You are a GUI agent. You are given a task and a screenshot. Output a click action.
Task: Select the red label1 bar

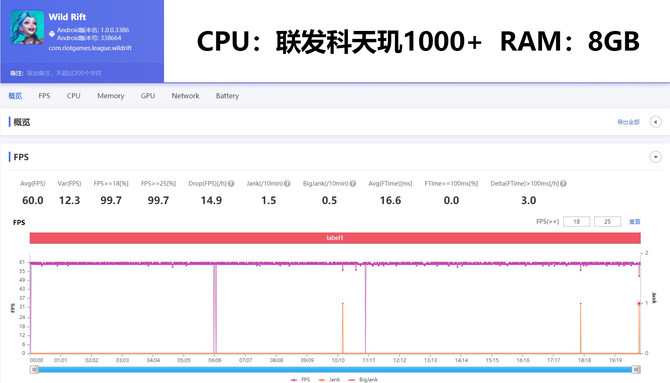coord(335,238)
